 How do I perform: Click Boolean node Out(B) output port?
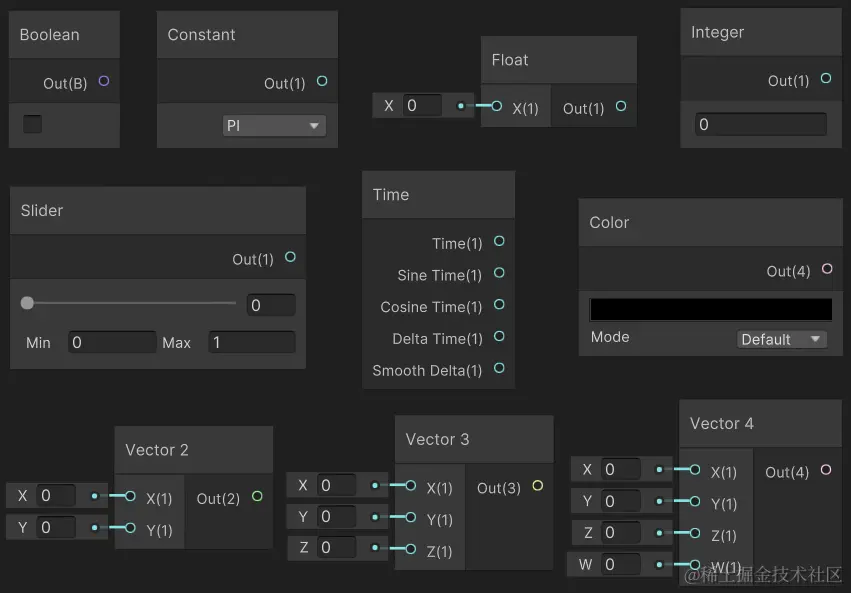pyautogui.click(x=104, y=81)
